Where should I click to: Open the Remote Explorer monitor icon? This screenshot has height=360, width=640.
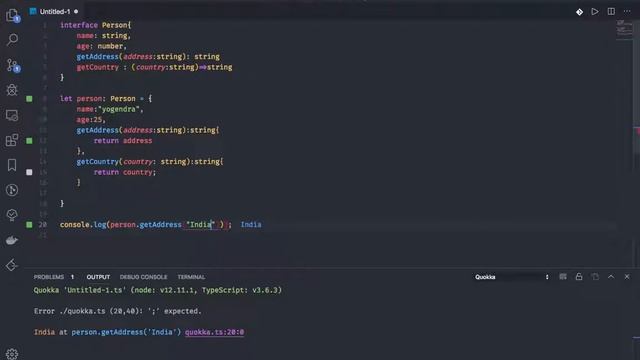12,116
